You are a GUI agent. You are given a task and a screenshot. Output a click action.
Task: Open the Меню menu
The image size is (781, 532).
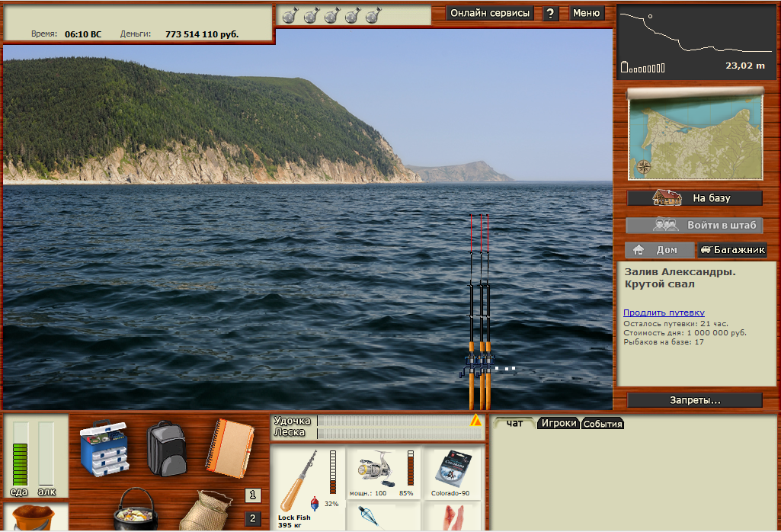click(586, 14)
